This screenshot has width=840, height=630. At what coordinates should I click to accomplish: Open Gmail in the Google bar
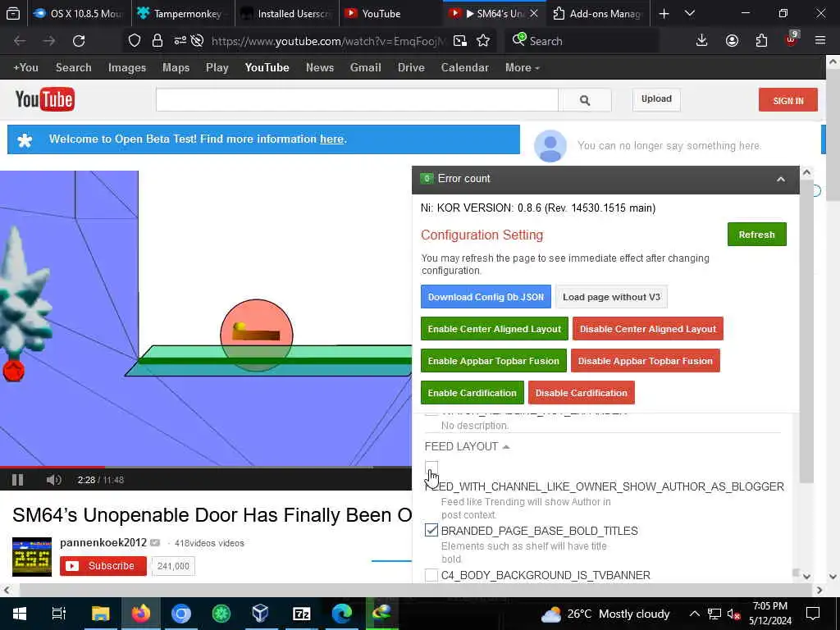(365, 68)
